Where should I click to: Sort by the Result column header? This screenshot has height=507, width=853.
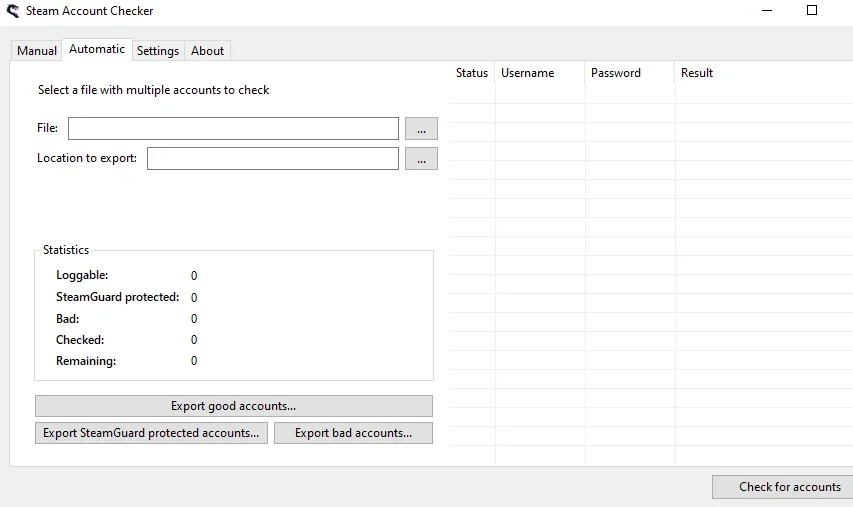[x=764, y=73]
